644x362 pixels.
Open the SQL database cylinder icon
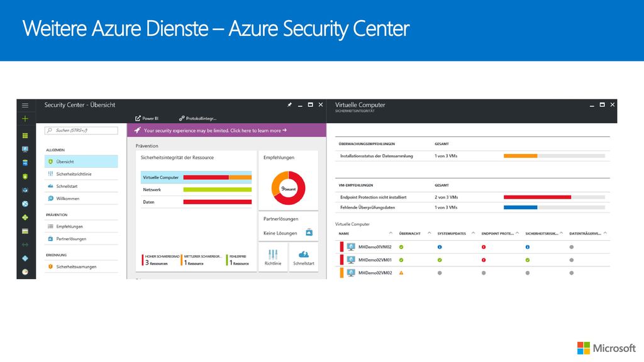tap(25, 163)
